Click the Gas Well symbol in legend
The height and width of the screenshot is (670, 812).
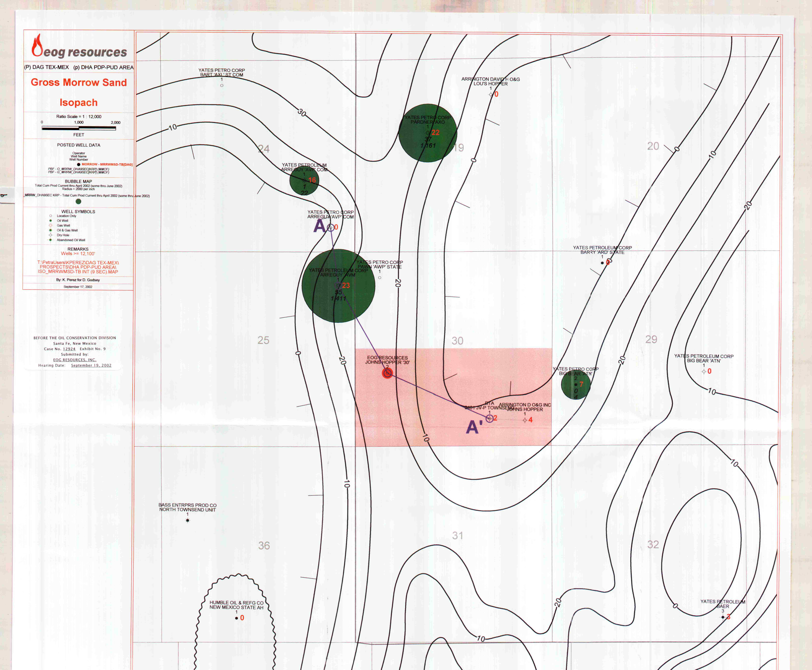tap(51, 225)
